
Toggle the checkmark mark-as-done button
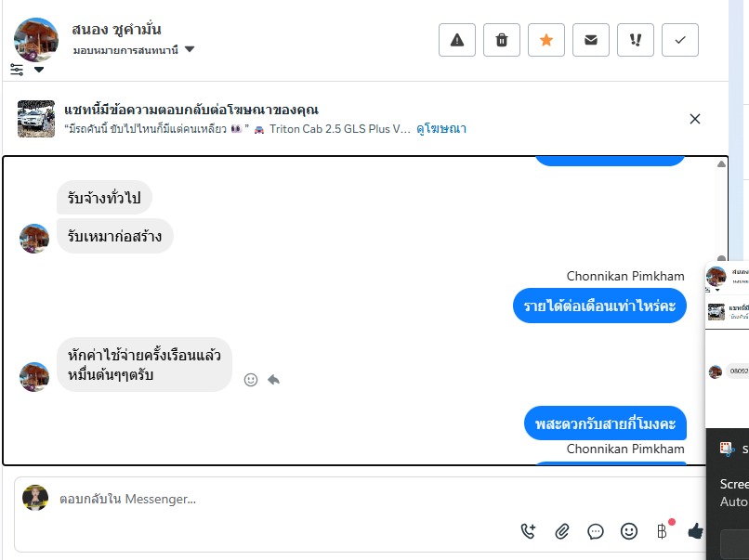[680, 40]
